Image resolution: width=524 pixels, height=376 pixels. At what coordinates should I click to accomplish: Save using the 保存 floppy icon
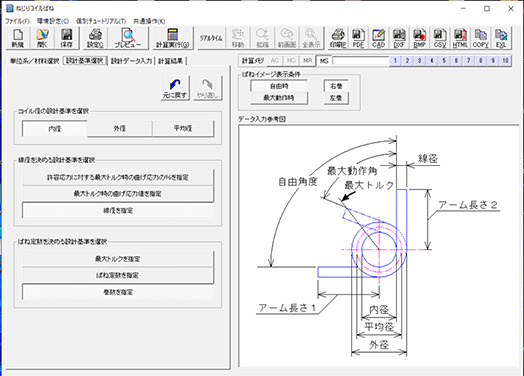tap(67, 38)
